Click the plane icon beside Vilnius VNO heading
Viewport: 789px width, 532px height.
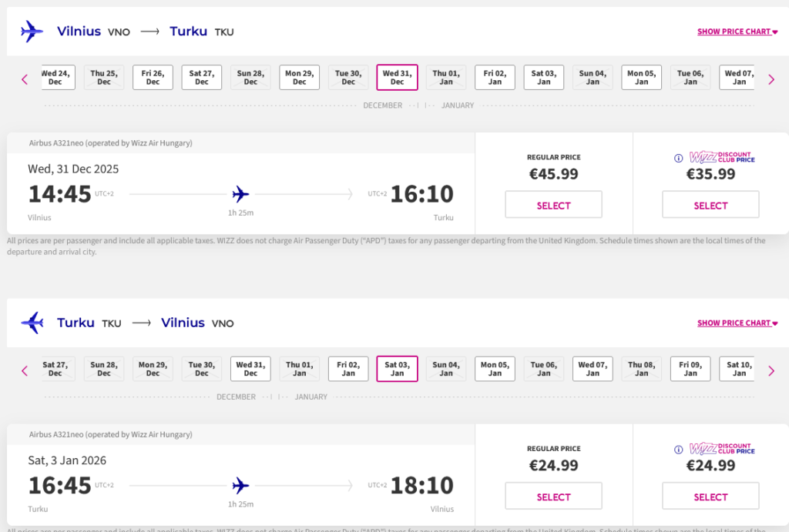[x=32, y=32]
